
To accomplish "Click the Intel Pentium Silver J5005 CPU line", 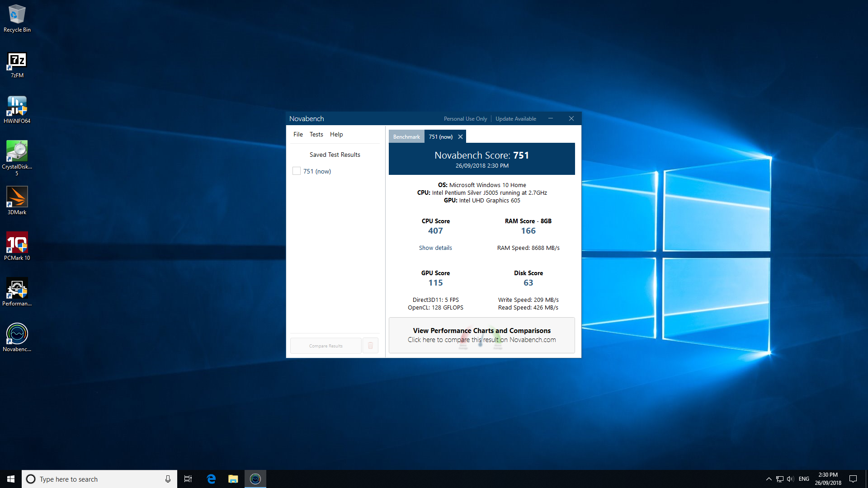I will [x=482, y=192].
